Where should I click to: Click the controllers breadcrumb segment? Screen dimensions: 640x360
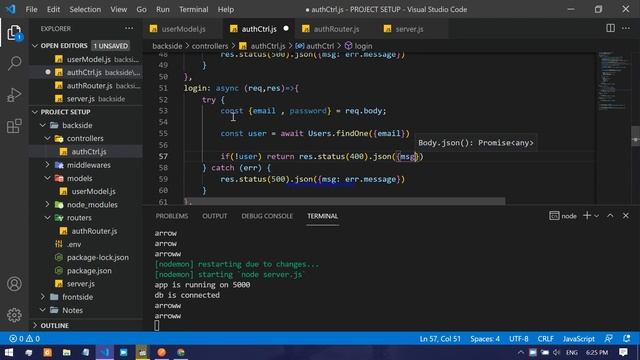(x=210, y=46)
